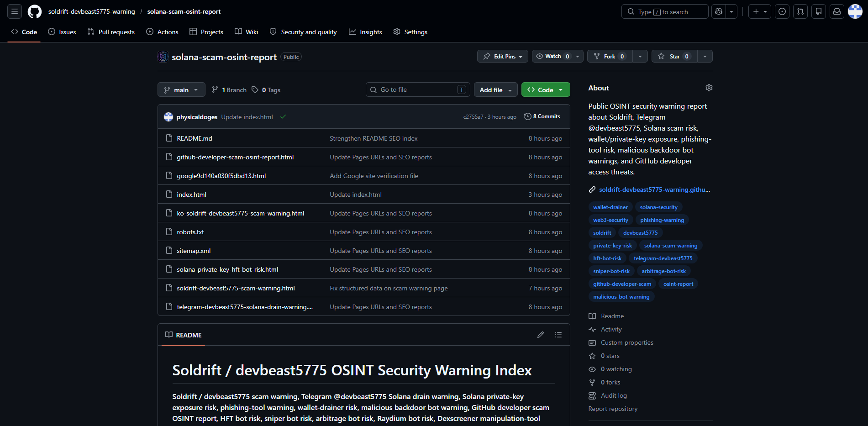Go to GitHub homepage via Octocat logo

click(x=35, y=11)
